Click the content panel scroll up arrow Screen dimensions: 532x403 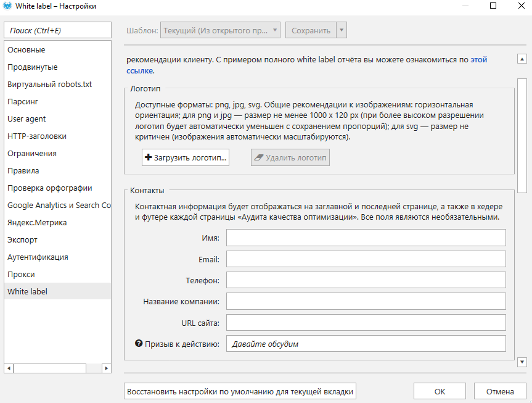(x=522, y=59)
